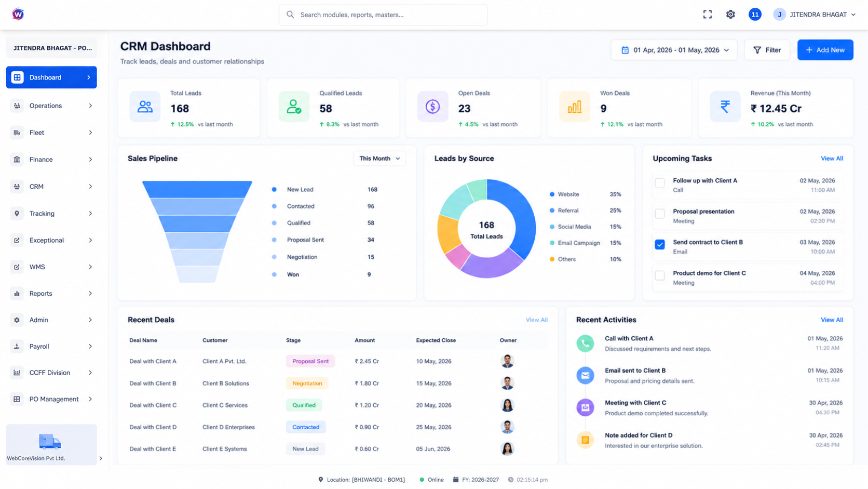Screen dimensions: 868x489
Task: View All upcoming tasks
Action: click(832, 158)
